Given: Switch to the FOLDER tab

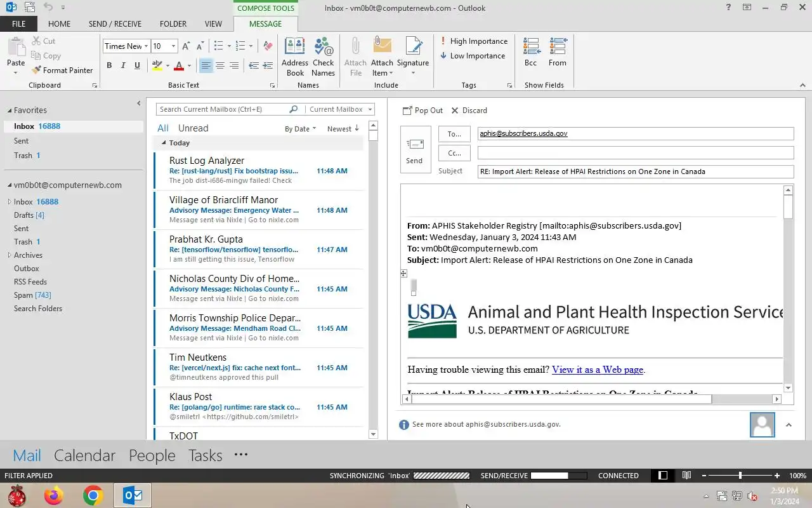Looking at the screenshot, I should [x=173, y=24].
